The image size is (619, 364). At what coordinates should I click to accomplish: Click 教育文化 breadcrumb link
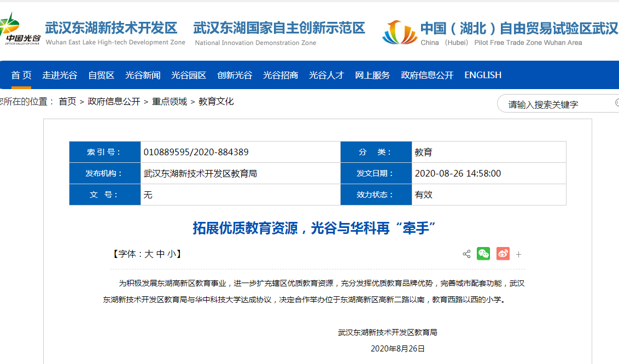pos(216,102)
